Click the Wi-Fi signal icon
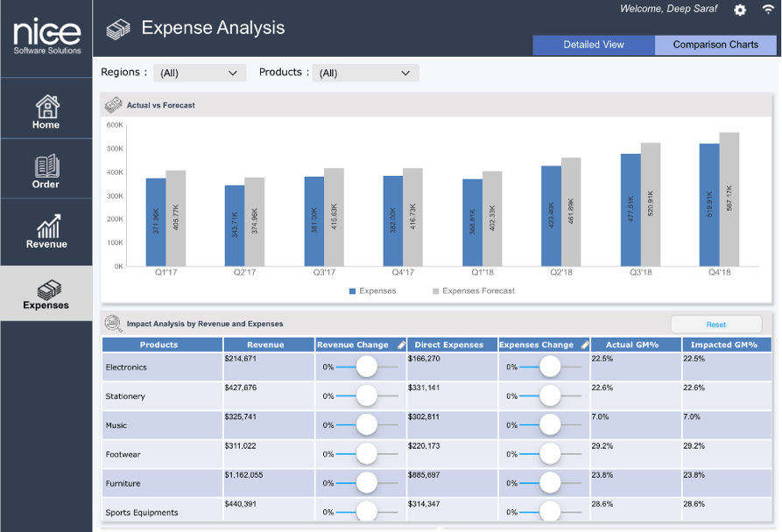Viewport: 782px width, 532px height. tap(768, 10)
